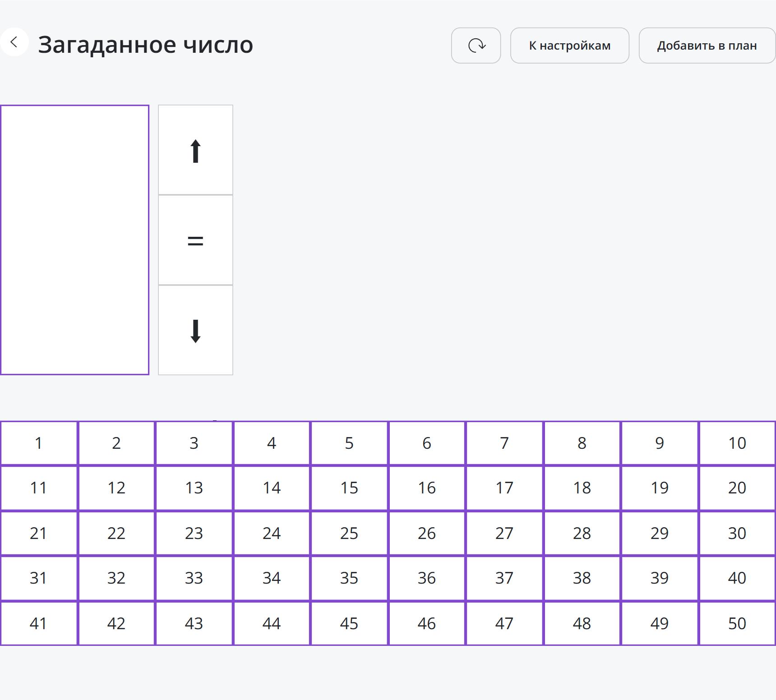Click the large empty number display box

pyautogui.click(x=74, y=240)
